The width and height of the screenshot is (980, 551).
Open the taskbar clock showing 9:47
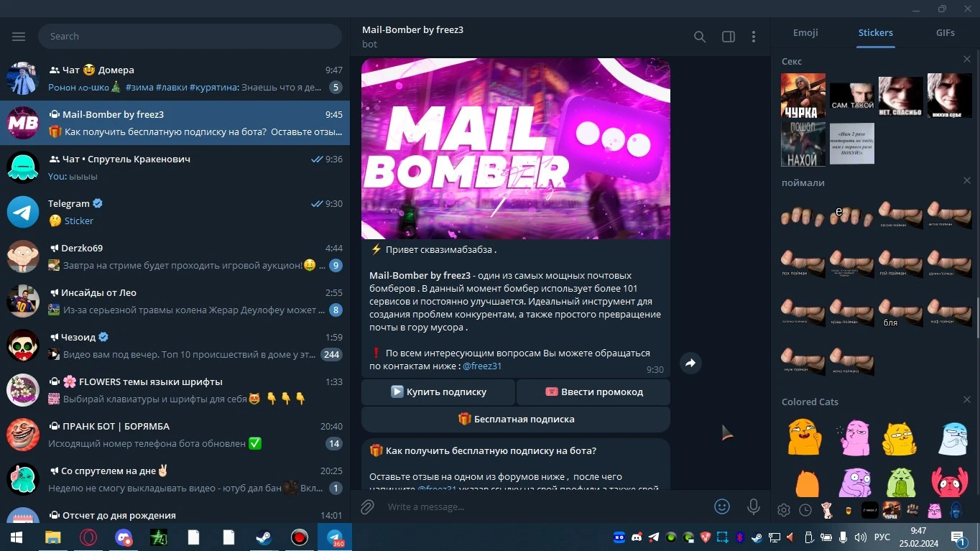coord(918,537)
